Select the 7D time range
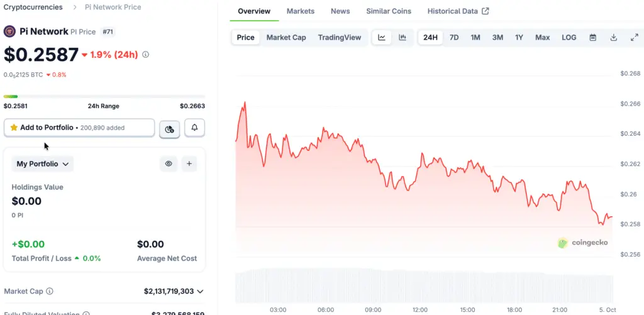 (x=454, y=38)
